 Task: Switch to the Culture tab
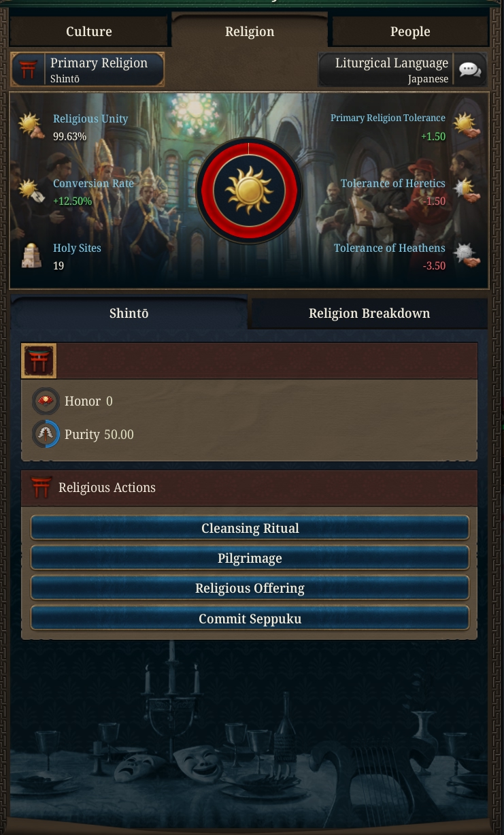click(x=88, y=31)
